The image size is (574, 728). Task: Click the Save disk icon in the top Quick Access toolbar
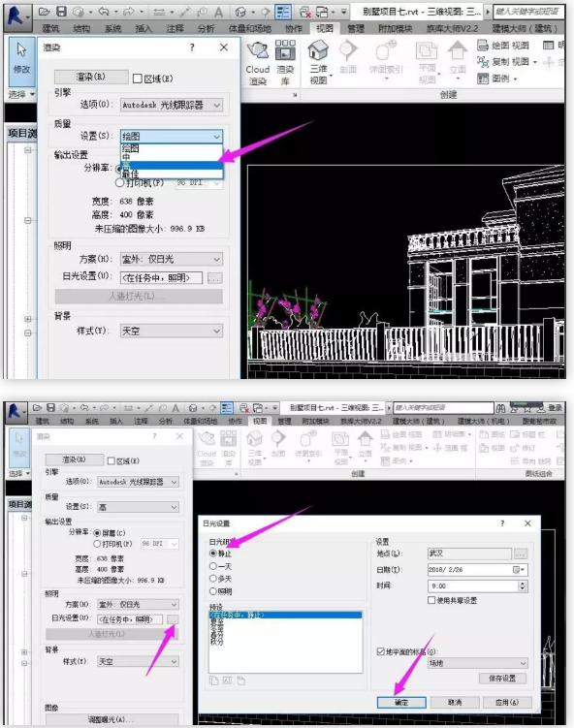coord(61,11)
